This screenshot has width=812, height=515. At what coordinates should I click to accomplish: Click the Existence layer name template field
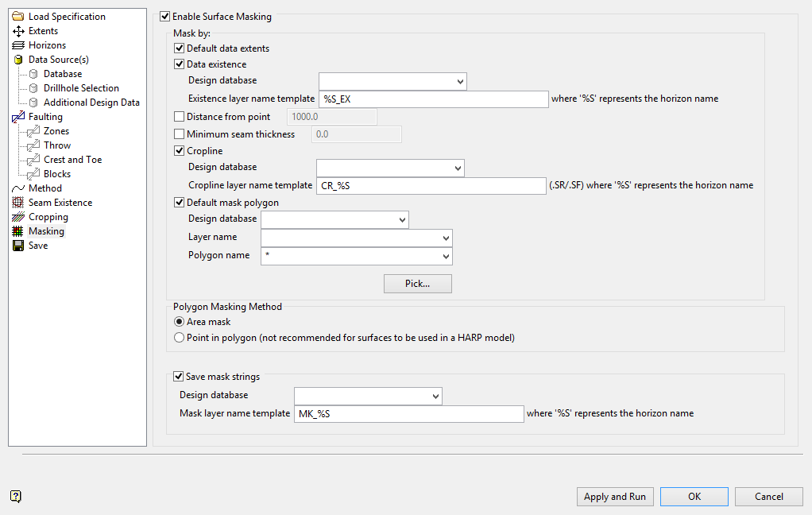[434, 99]
